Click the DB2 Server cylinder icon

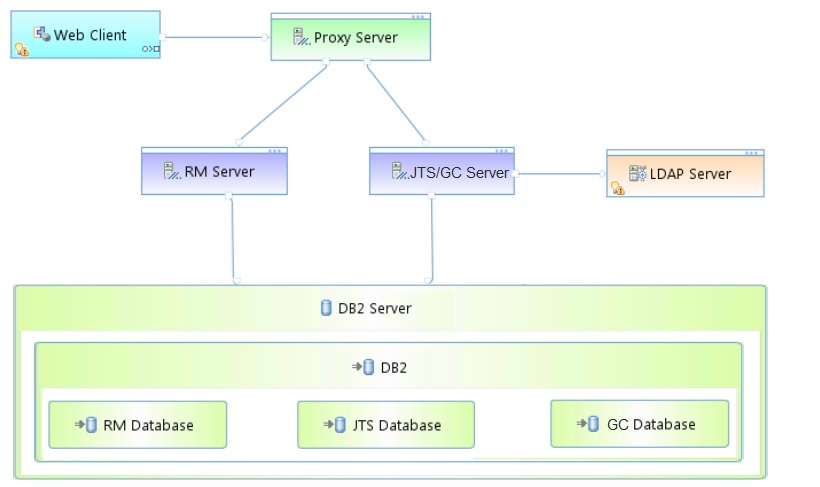(326, 308)
